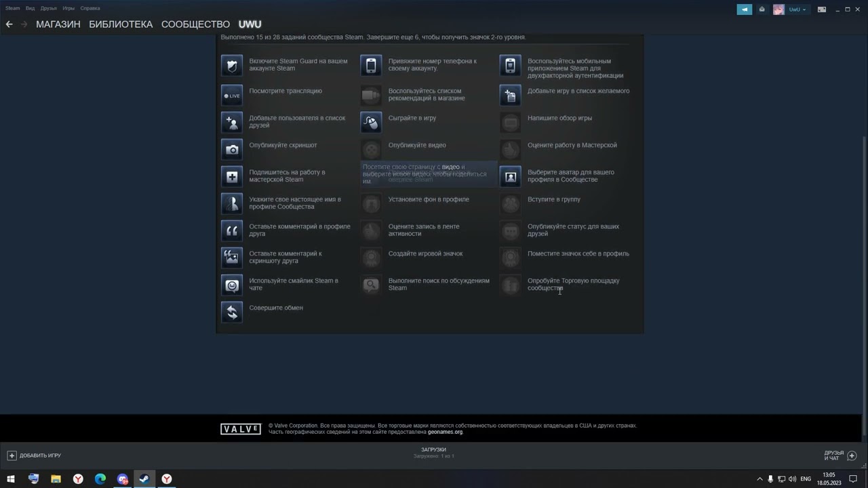The image size is (868, 488).
Task: Open the UWU profile tab
Action: 250,24
